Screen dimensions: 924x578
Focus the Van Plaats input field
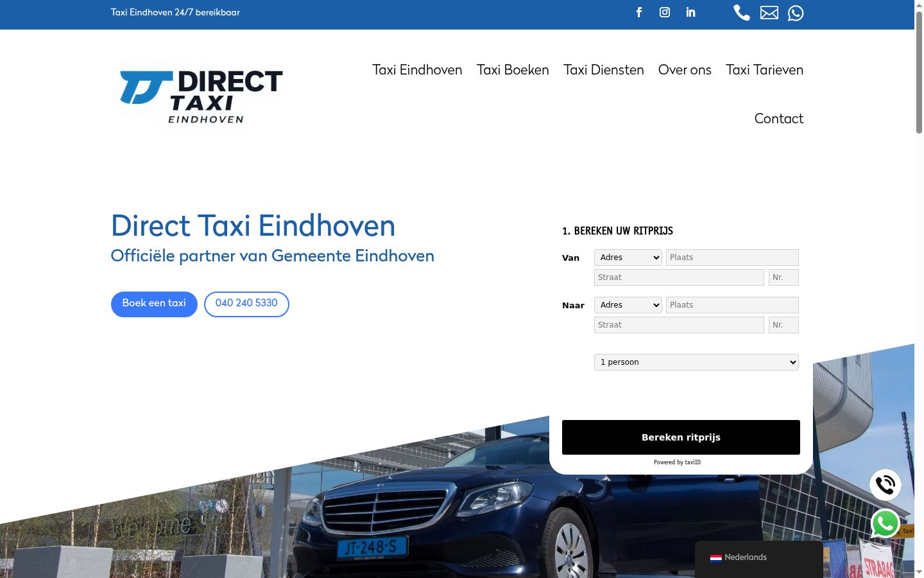click(x=732, y=258)
